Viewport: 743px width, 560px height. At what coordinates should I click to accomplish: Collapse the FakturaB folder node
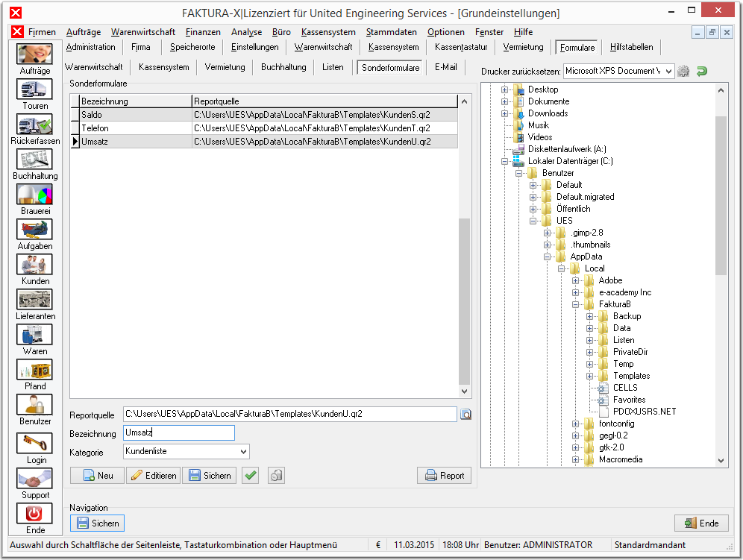pos(575,305)
